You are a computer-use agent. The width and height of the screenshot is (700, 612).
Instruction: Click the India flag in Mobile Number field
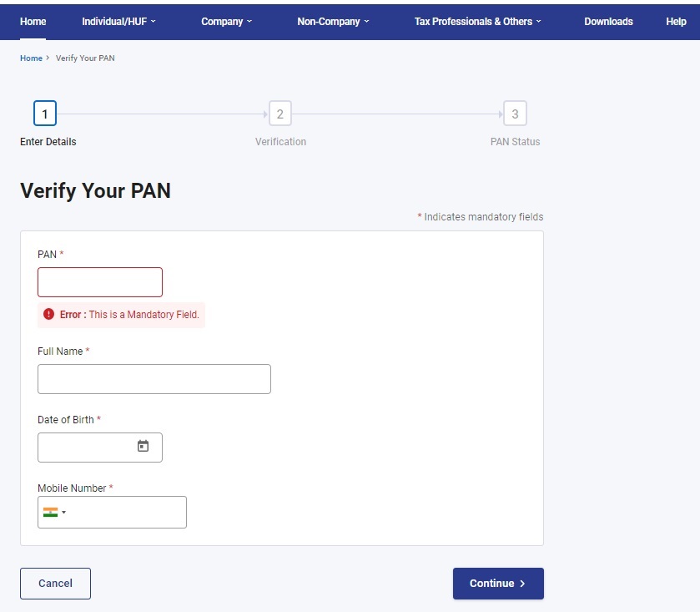click(51, 512)
